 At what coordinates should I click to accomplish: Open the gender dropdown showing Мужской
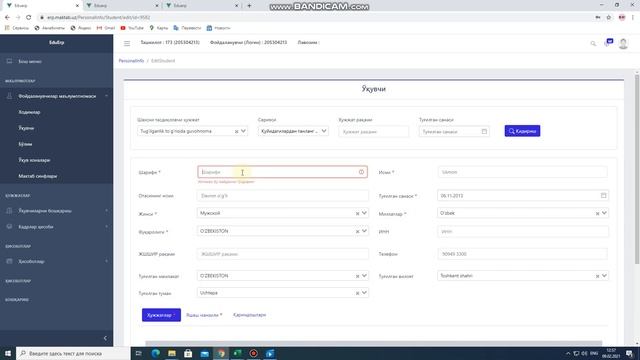(282, 213)
